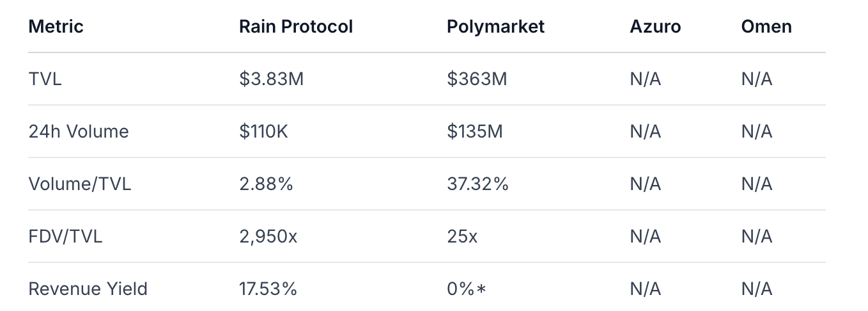The height and width of the screenshot is (311, 868).
Task: Select the Revenue Yield row label
Action: 88,289
